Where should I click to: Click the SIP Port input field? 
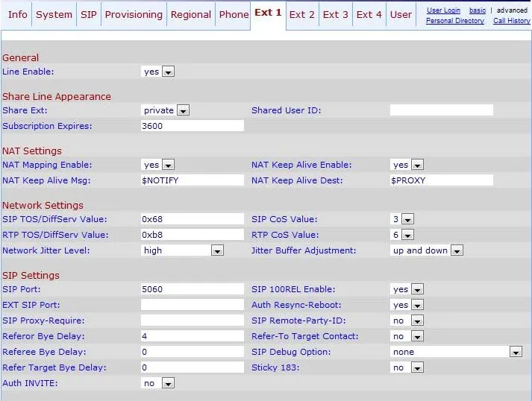(x=192, y=289)
